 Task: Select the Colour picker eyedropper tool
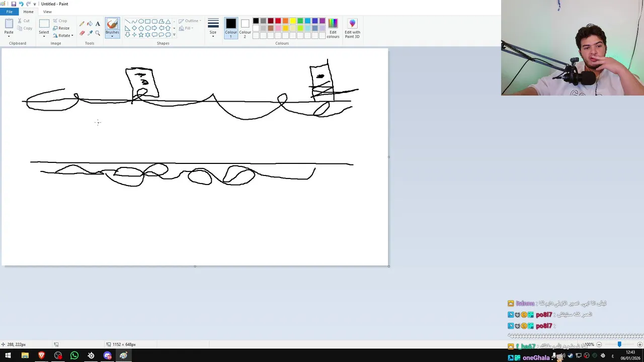(90, 33)
